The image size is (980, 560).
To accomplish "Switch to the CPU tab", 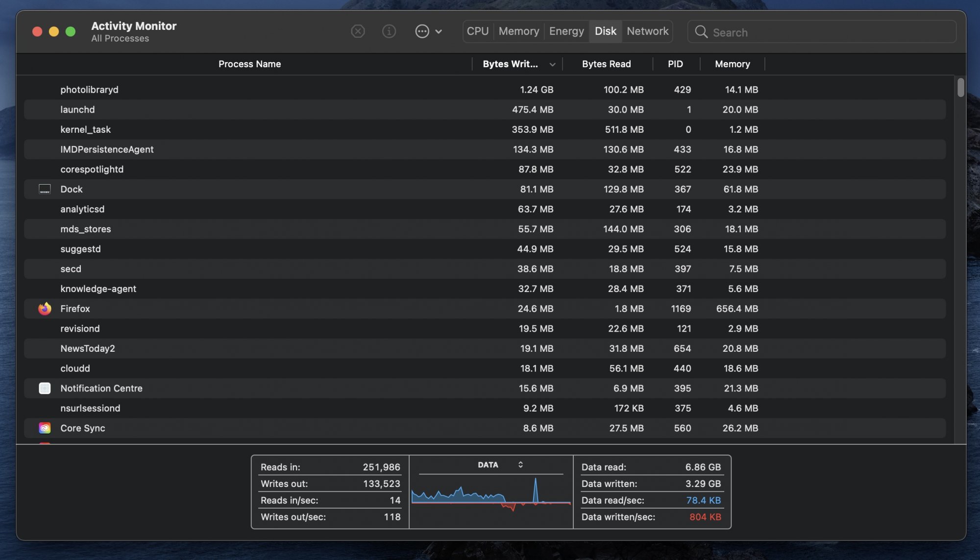I will [x=478, y=31].
